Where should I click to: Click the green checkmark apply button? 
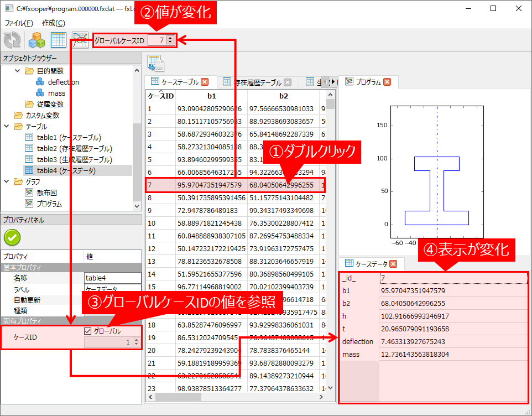(x=12, y=237)
